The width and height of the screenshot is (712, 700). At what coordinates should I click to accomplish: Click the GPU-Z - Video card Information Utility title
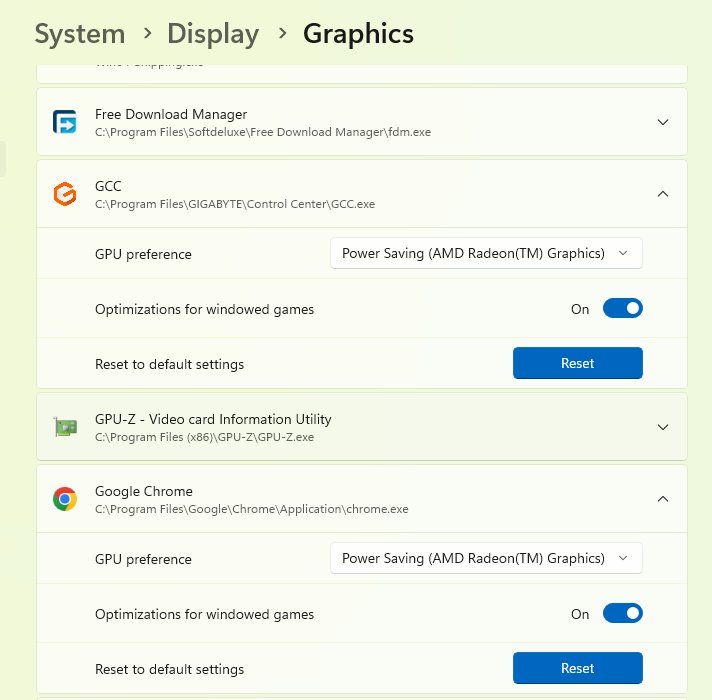coord(213,419)
